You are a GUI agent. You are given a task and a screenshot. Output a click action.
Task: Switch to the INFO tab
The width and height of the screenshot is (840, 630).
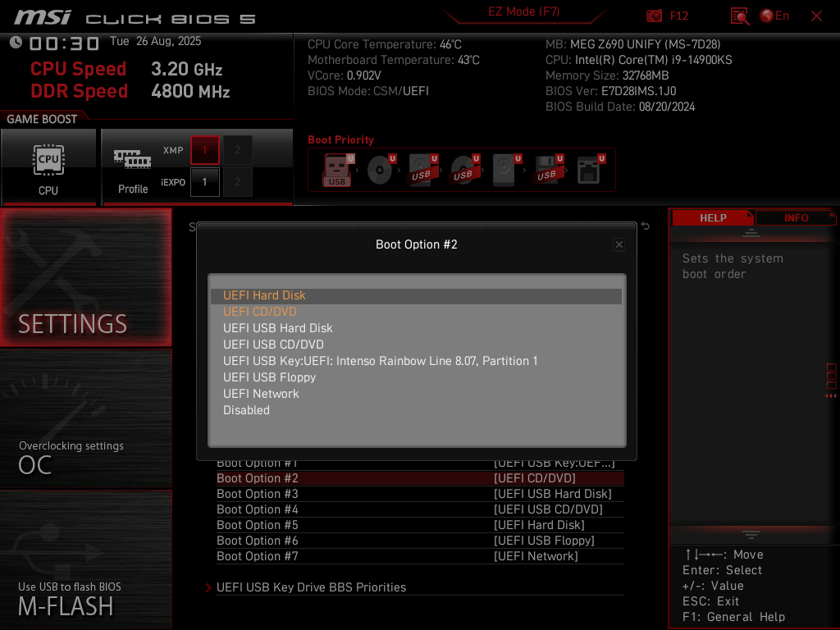coord(796,218)
